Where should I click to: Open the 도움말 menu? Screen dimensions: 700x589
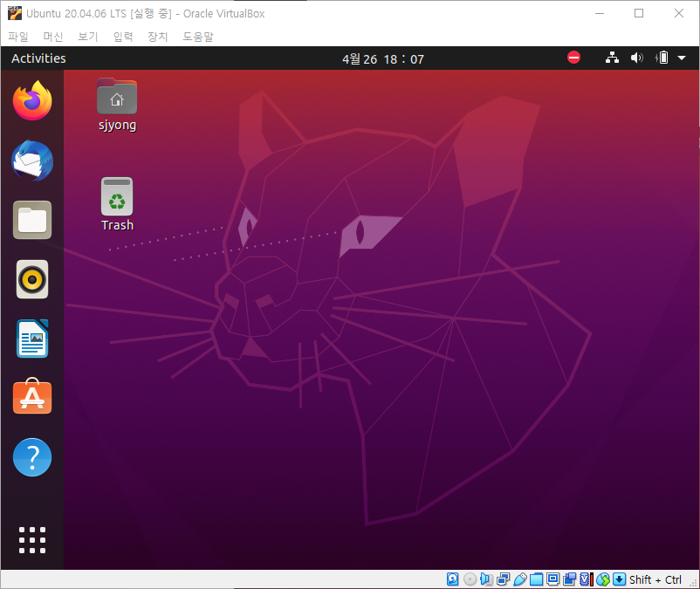tap(198, 37)
